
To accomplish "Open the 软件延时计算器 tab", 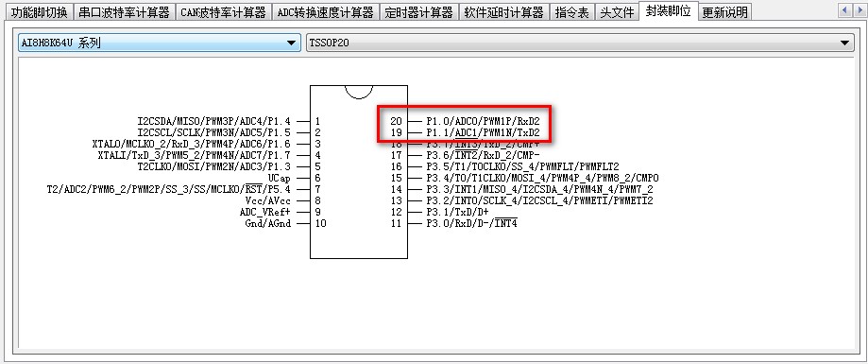I will point(503,12).
